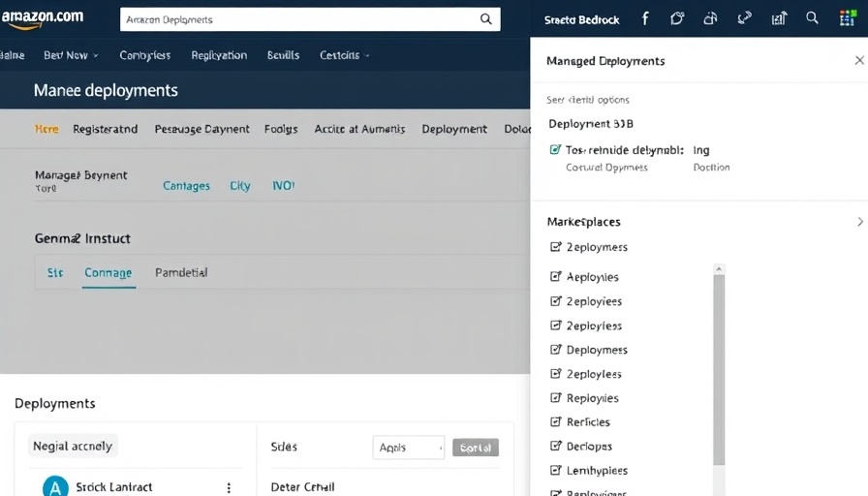The width and height of the screenshot is (868, 496).
Task: Click the bar chart icon in top bar
Action: [x=779, y=18]
